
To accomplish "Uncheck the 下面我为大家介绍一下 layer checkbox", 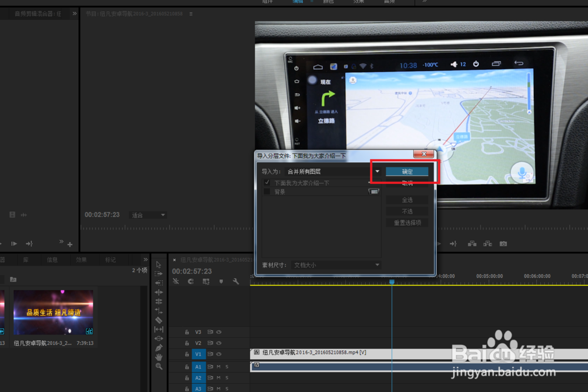I will point(266,183).
